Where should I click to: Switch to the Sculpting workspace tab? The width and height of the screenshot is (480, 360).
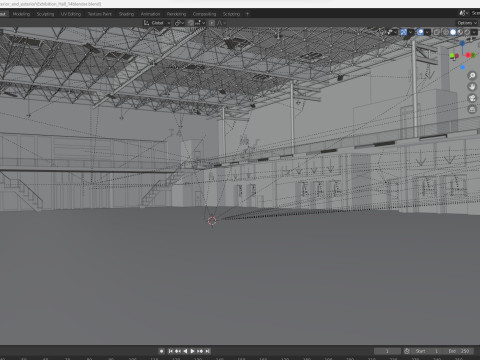click(45, 14)
